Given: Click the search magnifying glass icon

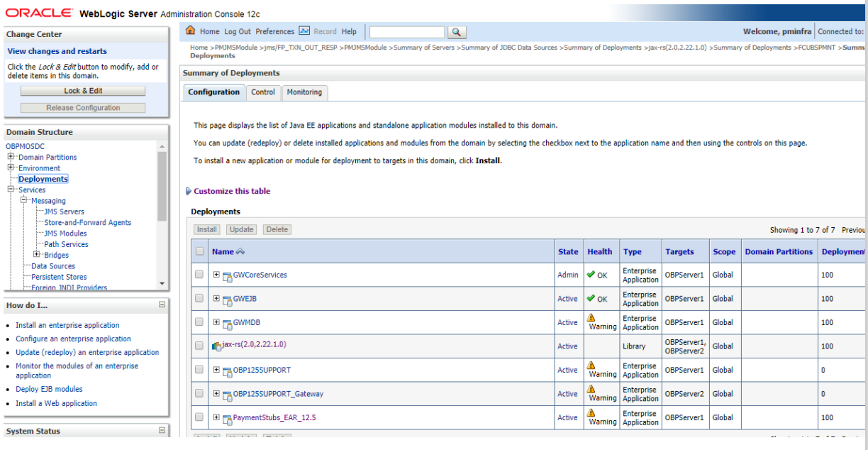Looking at the screenshot, I should (x=457, y=31).
